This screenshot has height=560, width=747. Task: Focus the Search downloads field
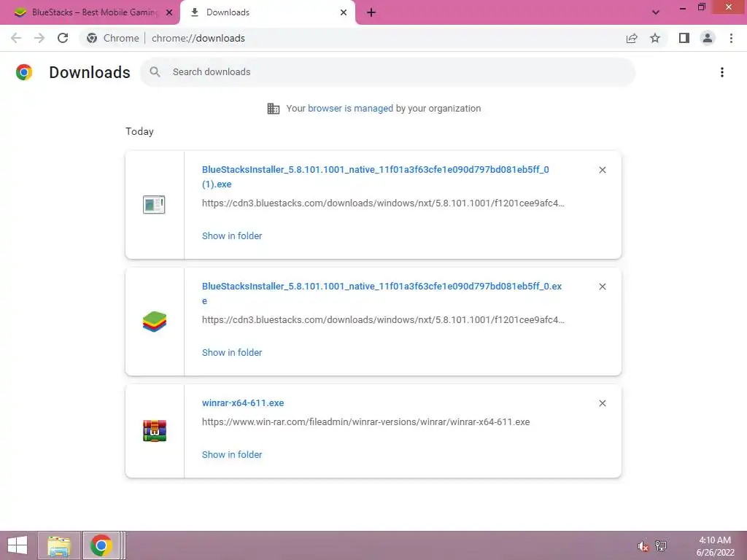(x=388, y=72)
